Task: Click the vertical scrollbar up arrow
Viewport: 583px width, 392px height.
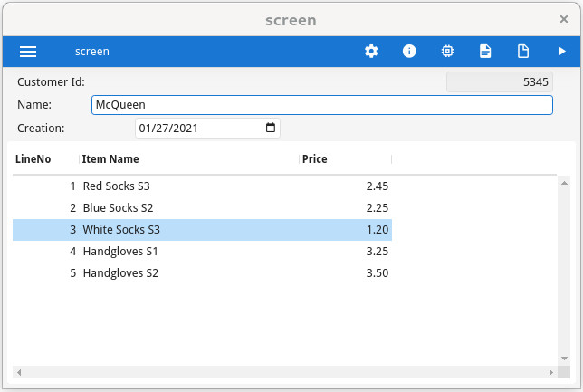Action: (x=564, y=183)
